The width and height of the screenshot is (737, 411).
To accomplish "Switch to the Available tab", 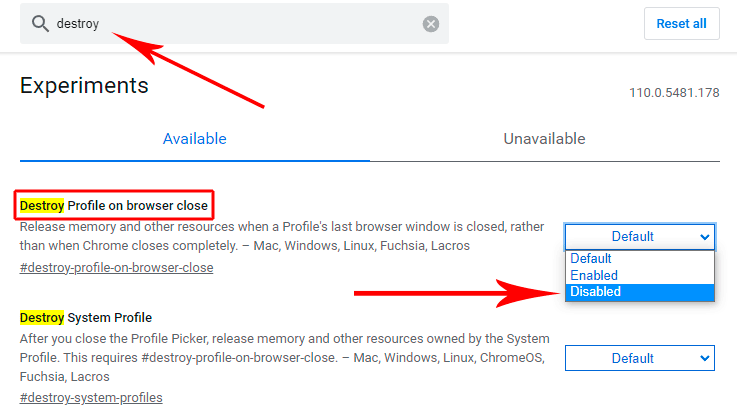I will tap(195, 139).
